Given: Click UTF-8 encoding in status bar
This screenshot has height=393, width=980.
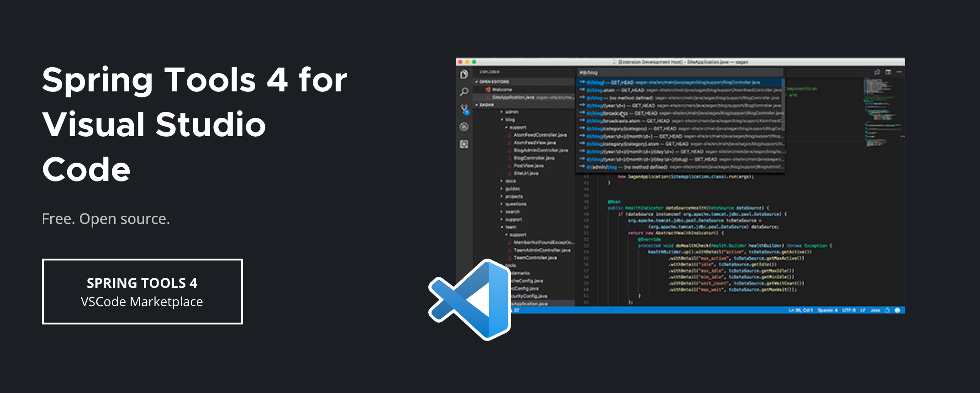Looking at the screenshot, I should [x=849, y=310].
